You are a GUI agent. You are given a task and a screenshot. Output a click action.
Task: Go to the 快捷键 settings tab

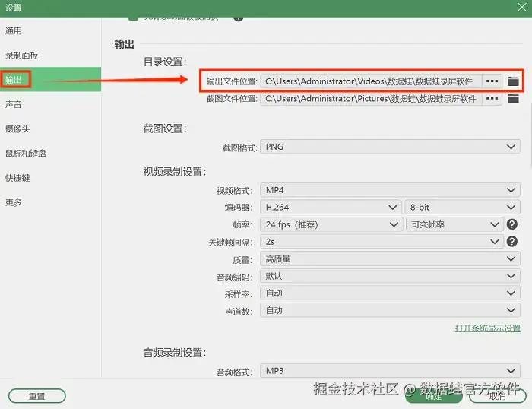point(51,178)
